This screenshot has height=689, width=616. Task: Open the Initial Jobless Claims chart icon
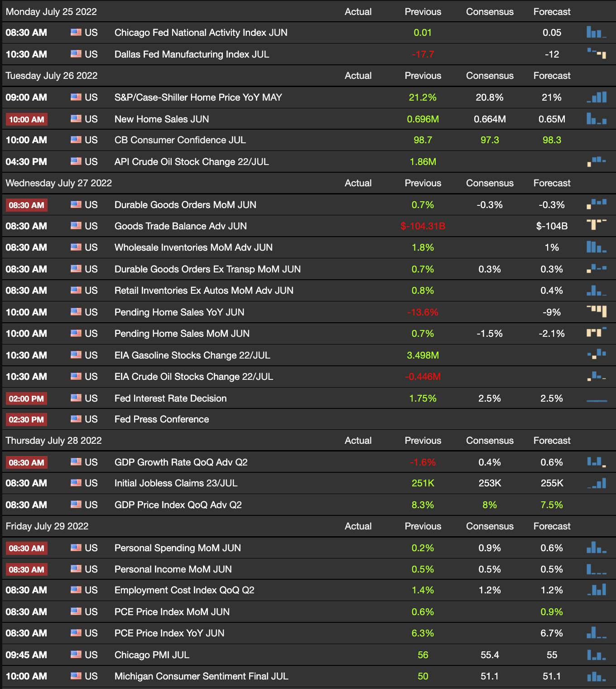(x=597, y=483)
